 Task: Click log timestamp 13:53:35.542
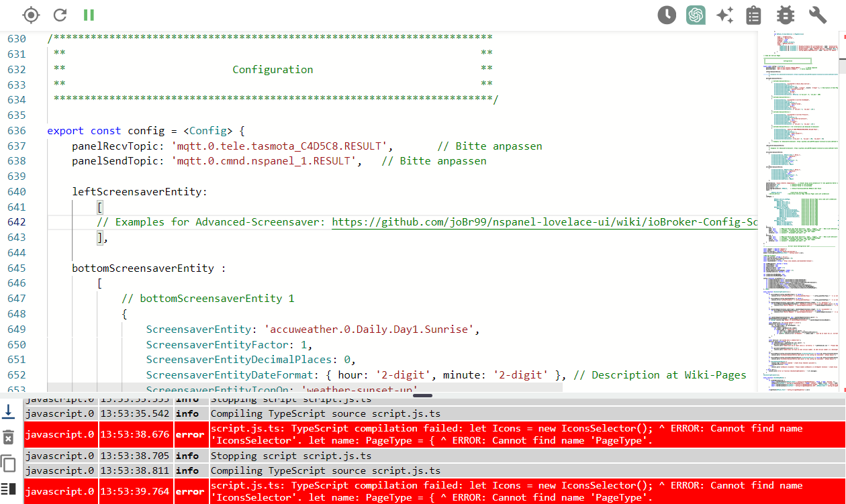point(136,414)
